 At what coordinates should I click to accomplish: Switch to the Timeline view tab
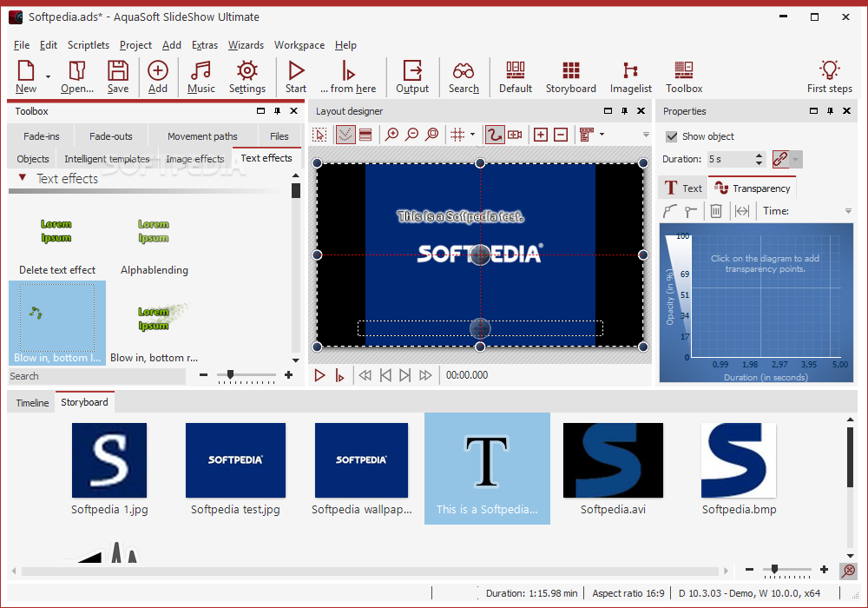[x=32, y=402]
